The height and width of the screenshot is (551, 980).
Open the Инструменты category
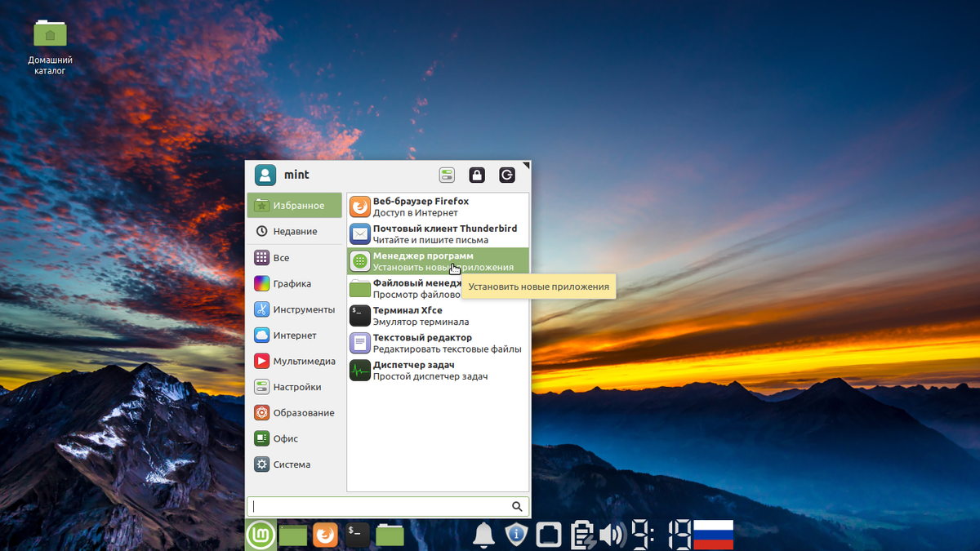pyautogui.click(x=295, y=309)
